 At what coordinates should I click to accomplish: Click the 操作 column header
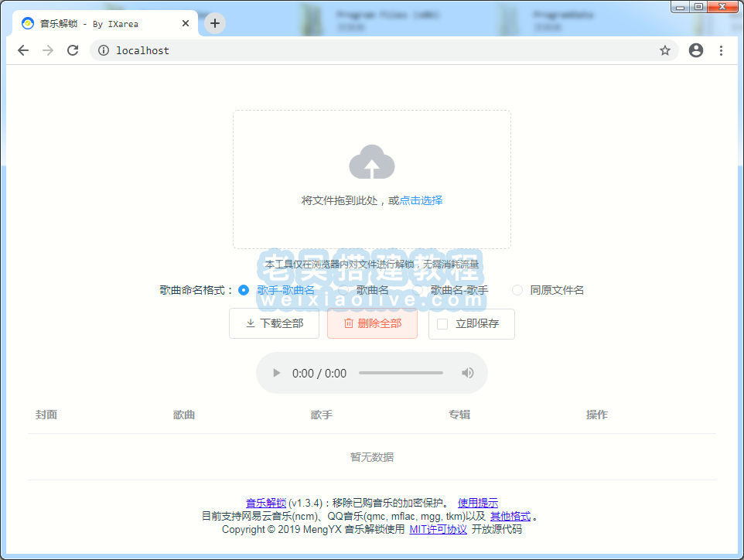point(597,415)
